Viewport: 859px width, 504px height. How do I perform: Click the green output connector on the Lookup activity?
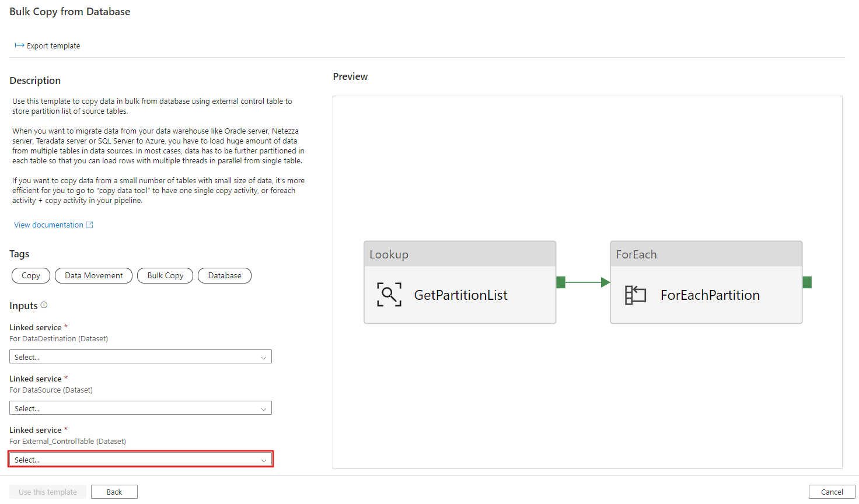pyautogui.click(x=560, y=282)
